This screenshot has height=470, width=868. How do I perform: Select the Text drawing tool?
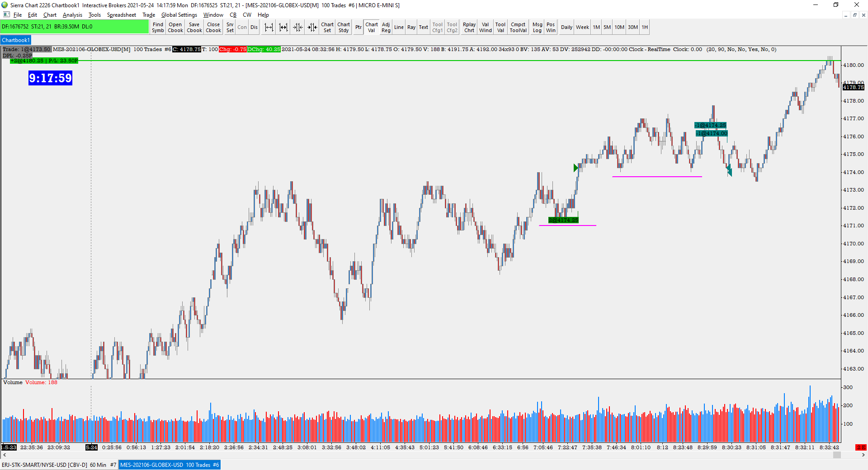click(424, 28)
